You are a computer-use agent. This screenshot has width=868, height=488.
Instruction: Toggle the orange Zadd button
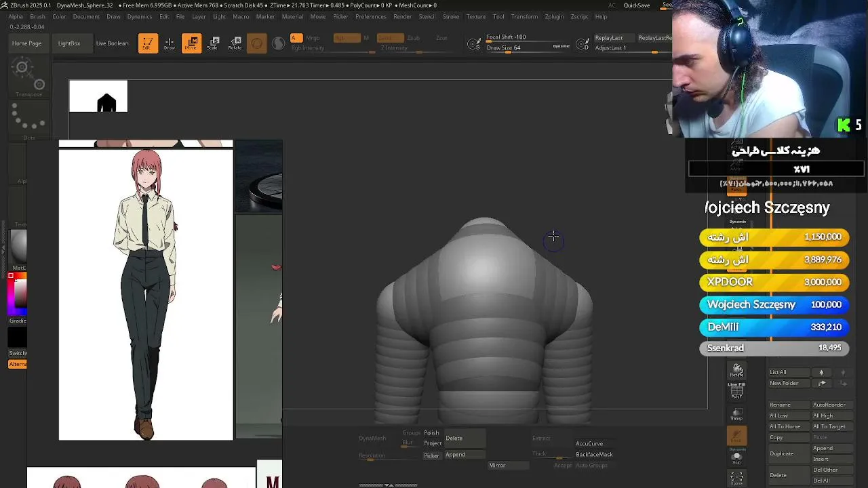pyautogui.click(x=389, y=38)
